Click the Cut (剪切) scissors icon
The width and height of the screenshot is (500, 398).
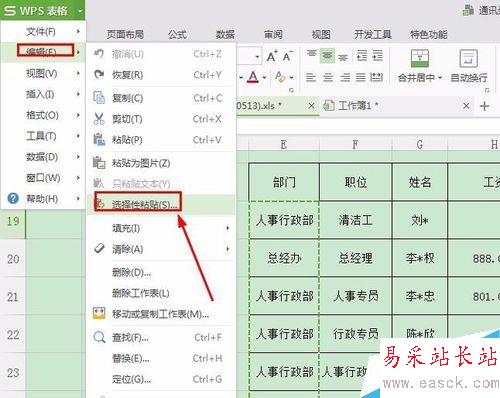[x=99, y=119]
